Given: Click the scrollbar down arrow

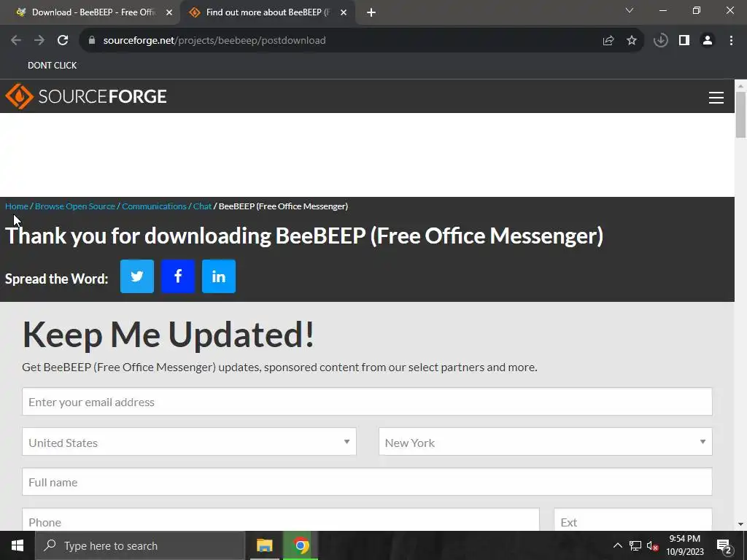Looking at the screenshot, I should [740, 524].
